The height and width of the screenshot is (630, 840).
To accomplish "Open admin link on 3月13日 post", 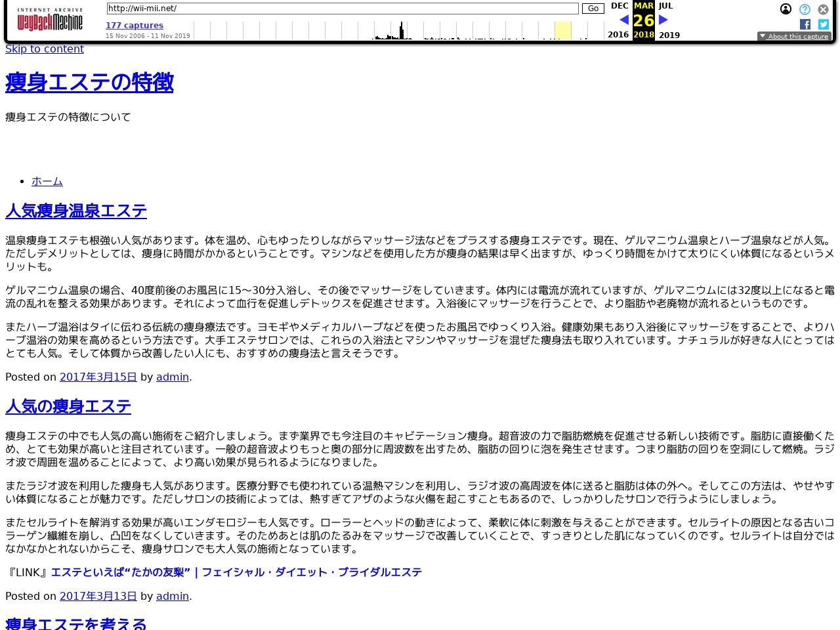I will coord(173,596).
